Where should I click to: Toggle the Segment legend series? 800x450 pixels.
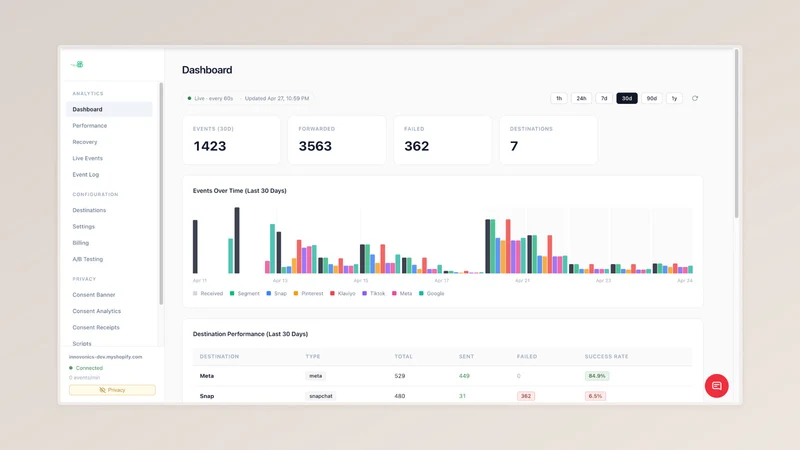point(245,293)
